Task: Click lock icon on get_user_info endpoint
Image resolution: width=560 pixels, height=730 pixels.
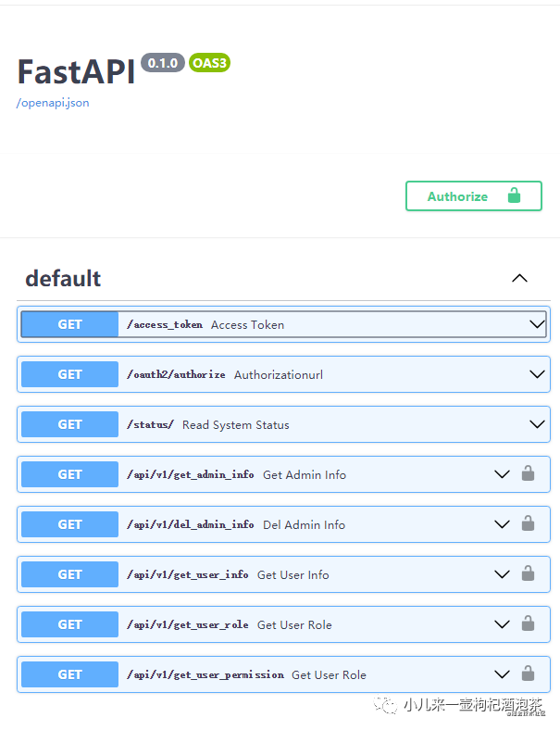Action: 528,573
